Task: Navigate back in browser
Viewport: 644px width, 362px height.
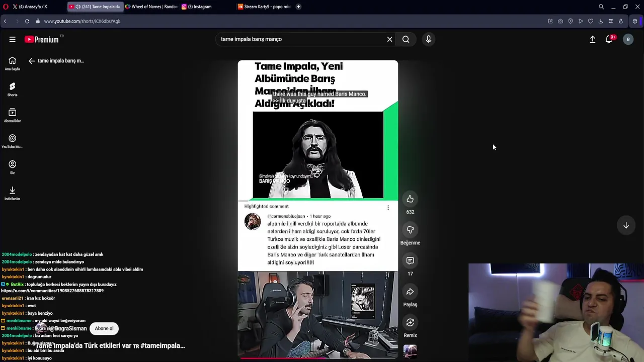Action: (x=5, y=21)
